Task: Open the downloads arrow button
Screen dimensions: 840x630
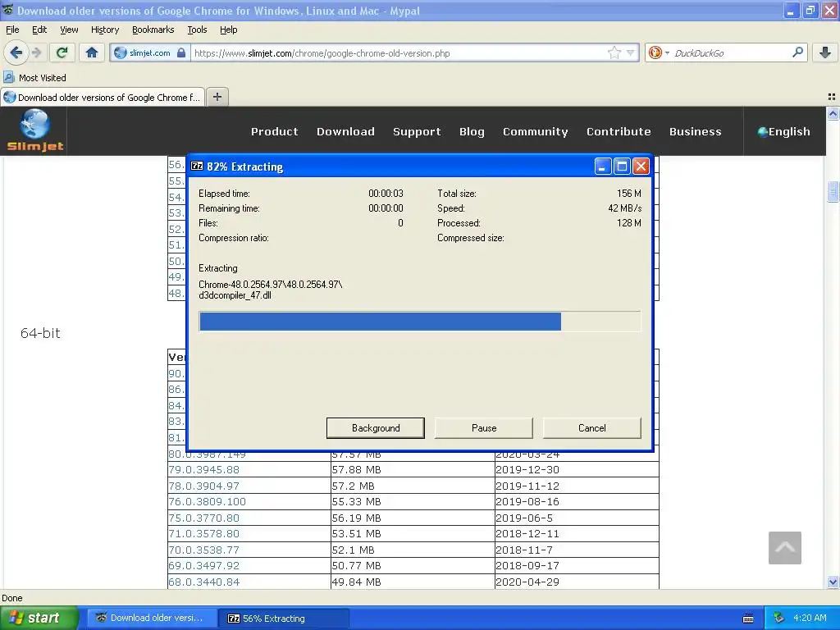Action: (825, 52)
